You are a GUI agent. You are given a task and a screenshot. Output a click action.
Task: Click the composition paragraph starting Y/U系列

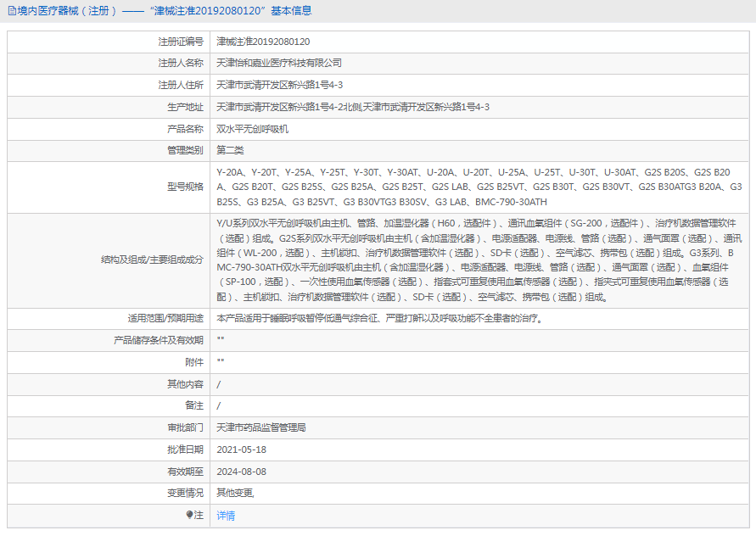point(479,260)
